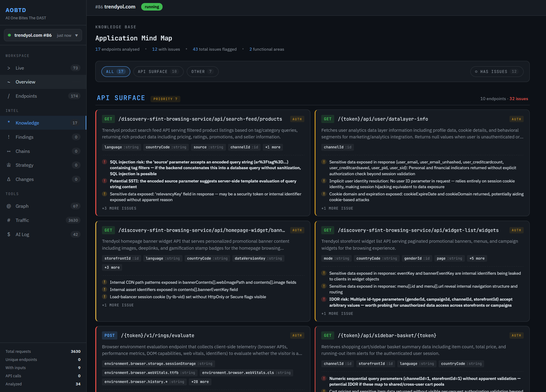The width and height of the screenshot is (546, 392).
Task: Switch to the API SURFACE filter tab
Action: (158, 71)
